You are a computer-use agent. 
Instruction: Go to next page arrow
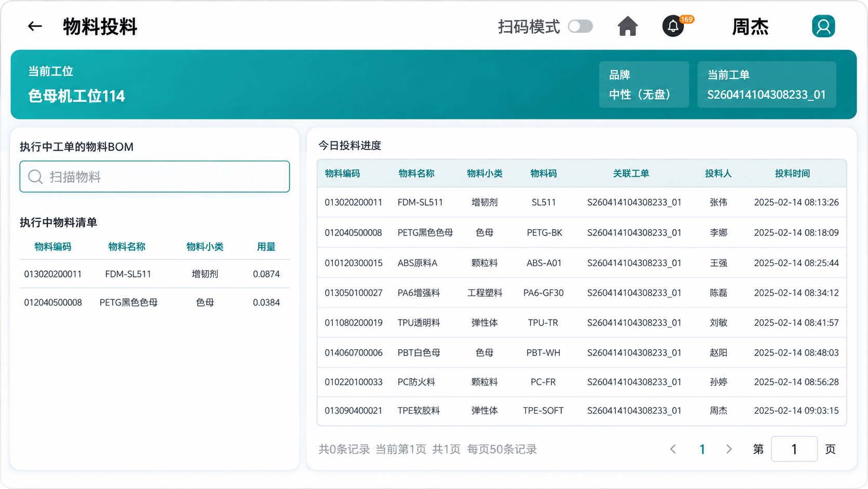(729, 449)
